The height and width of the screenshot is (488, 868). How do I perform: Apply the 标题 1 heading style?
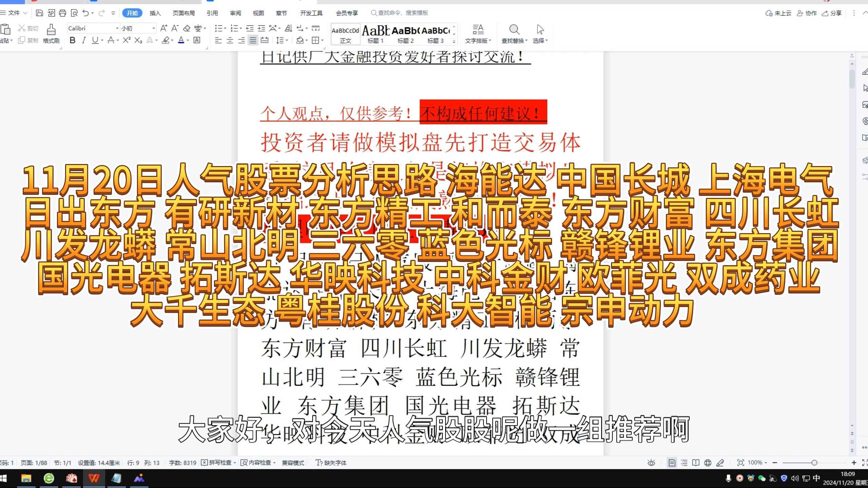pyautogui.click(x=376, y=34)
